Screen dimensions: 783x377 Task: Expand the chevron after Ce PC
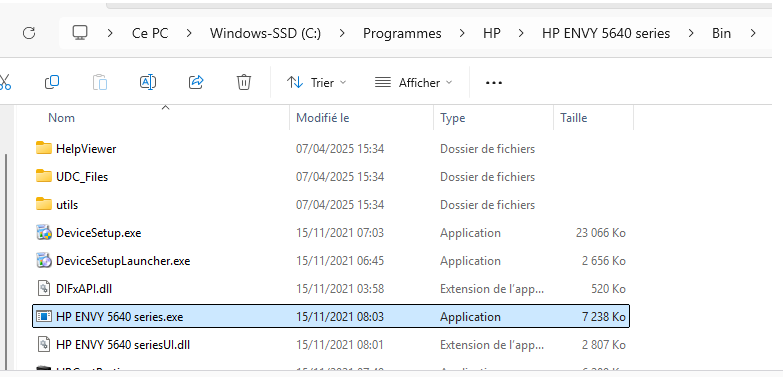pos(189,33)
